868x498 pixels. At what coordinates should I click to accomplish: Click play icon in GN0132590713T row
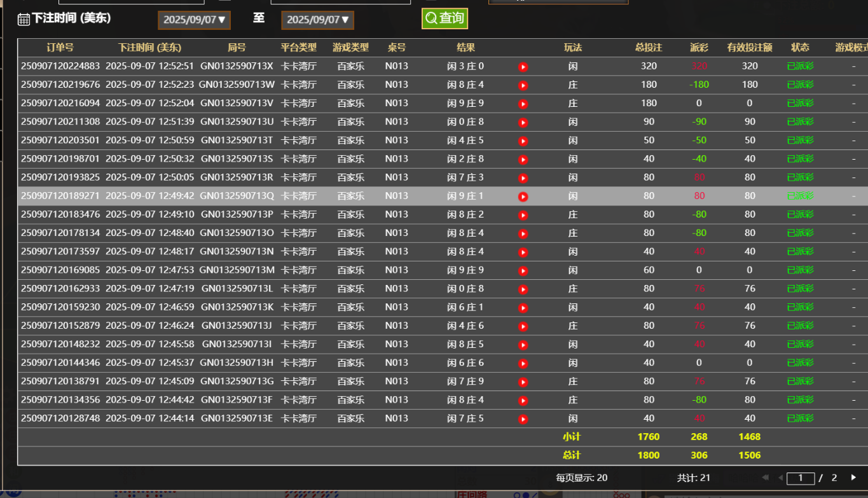[x=523, y=141]
